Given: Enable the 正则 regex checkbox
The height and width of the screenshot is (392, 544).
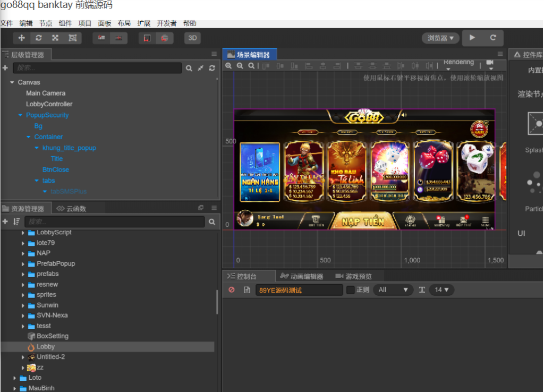Looking at the screenshot, I should (x=351, y=289).
